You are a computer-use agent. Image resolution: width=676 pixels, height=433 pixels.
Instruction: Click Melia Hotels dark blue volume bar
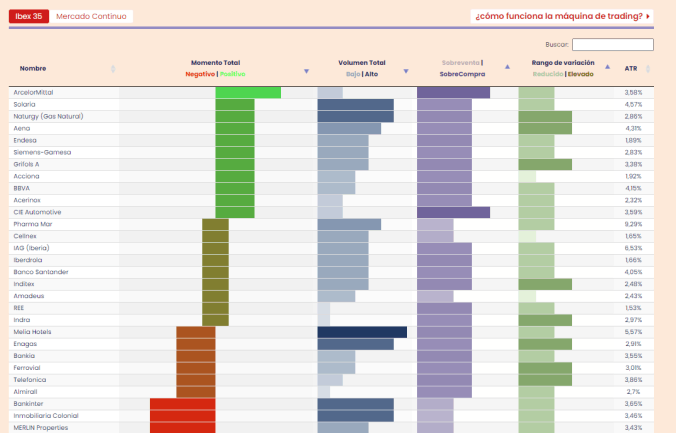coord(362,332)
